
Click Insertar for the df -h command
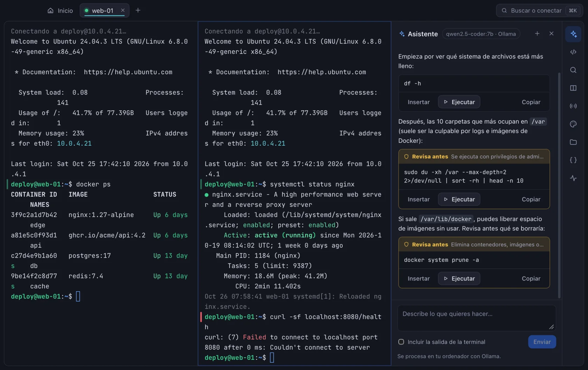(419, 102)
